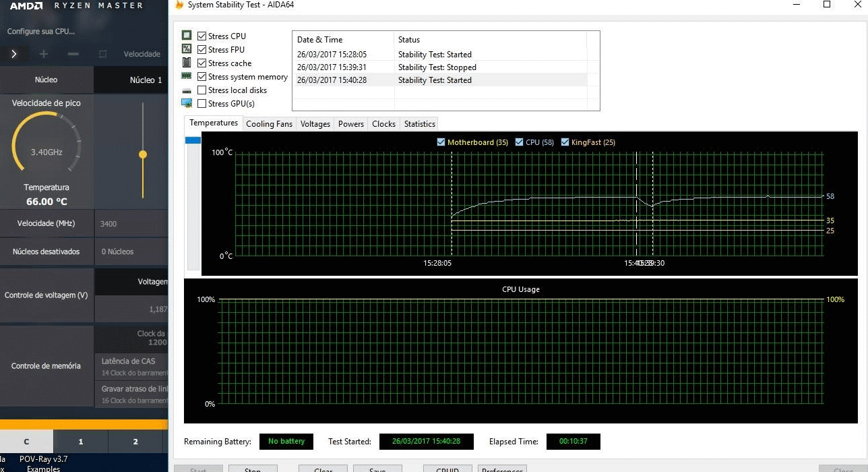This screenshot has height=472, width=868.
Task: Select Ryzen Master profile tab 1
Action: (x=81, y=442)
